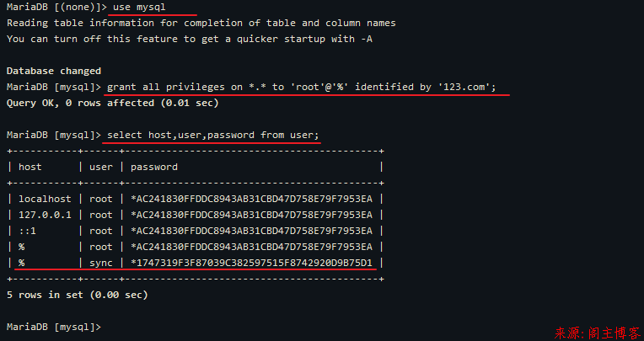Click the localhost row password hash
The width and height of the screenshot is (644, 341).
coord(251,199)
